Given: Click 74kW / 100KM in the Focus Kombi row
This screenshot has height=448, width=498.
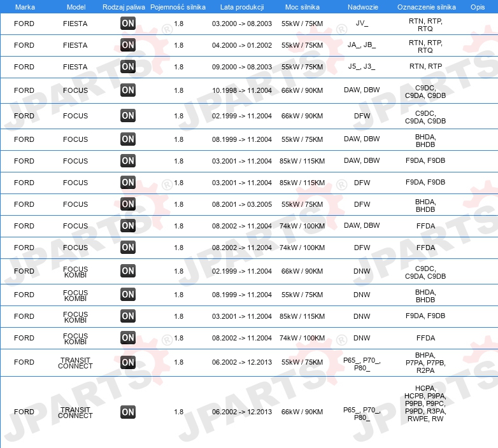Looking at the screenshot, I should tap(302, 338).
